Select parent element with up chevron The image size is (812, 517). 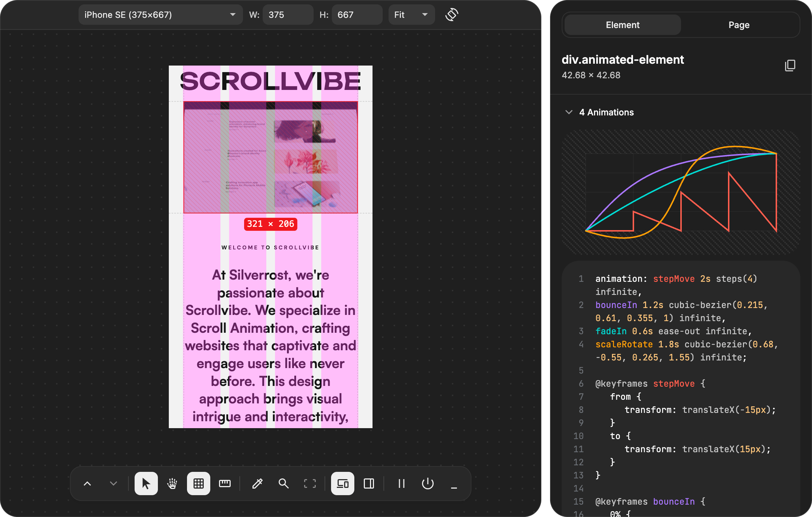pos(87,484)
